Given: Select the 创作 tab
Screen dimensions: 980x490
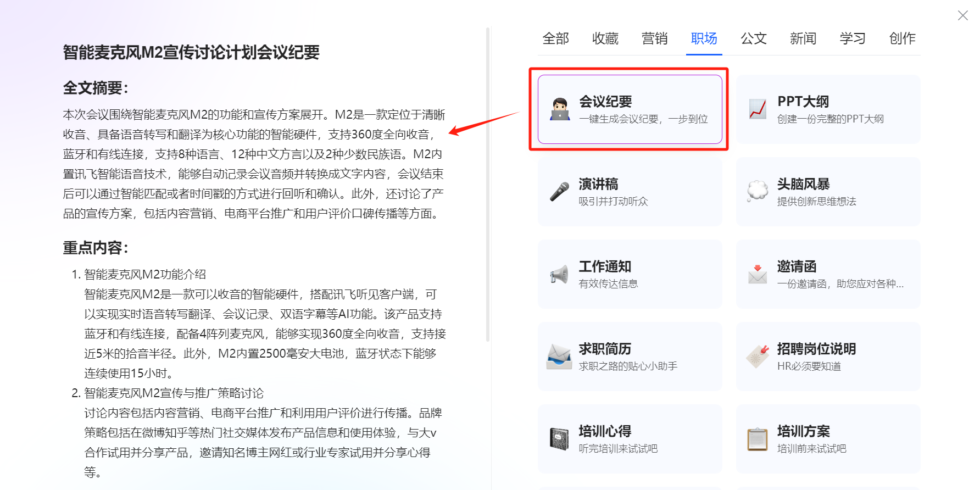Looking at the screenshot, I should [902, 38].
